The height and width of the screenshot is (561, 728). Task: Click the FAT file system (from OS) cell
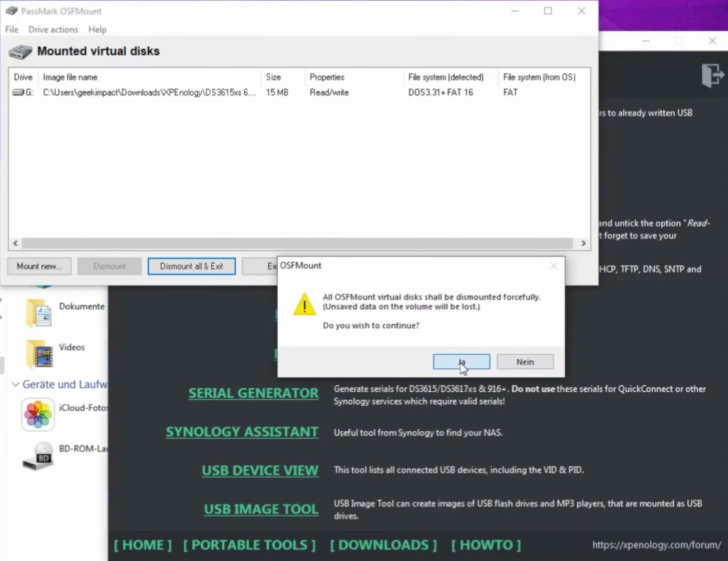coord(510,92)
